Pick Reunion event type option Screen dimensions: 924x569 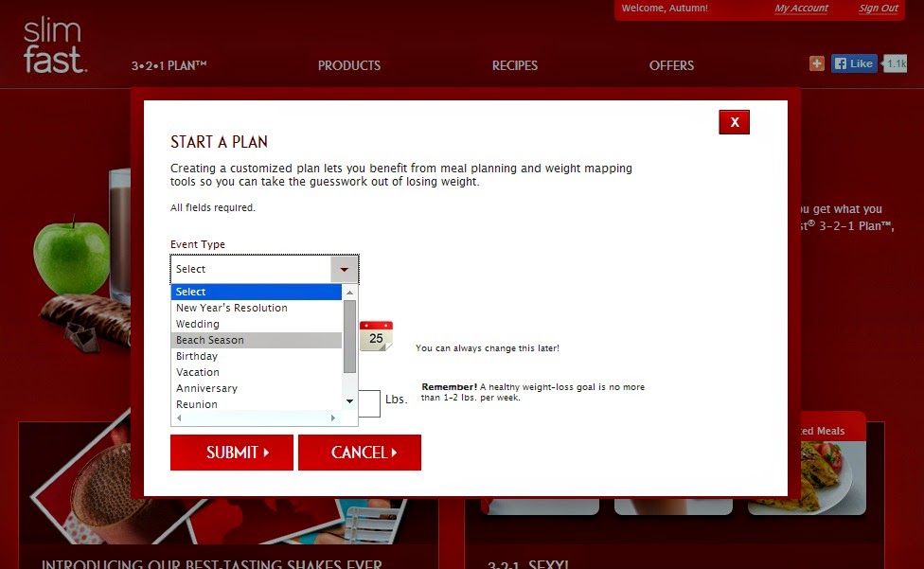pyautogui.click(x=257, y=404)
